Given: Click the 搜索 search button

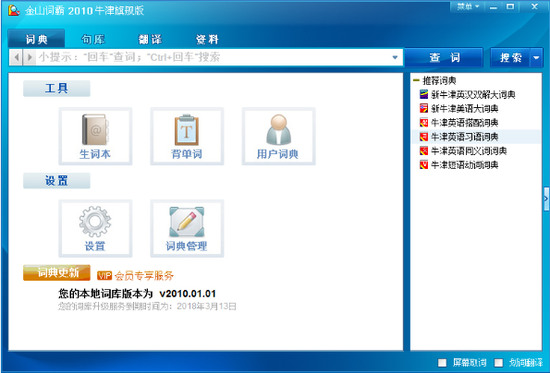Looking at the screenshot, I should coord(511,57).
